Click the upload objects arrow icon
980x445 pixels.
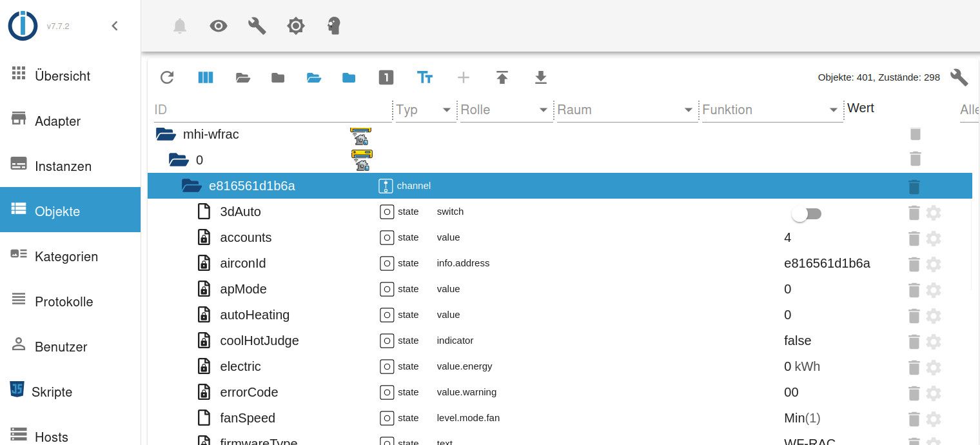click(x=502, y=77)
